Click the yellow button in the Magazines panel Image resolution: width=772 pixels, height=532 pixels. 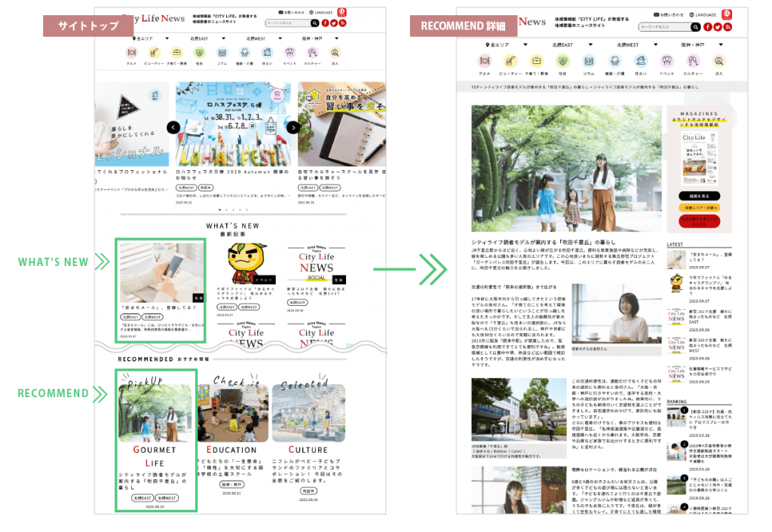click(699, 208)
